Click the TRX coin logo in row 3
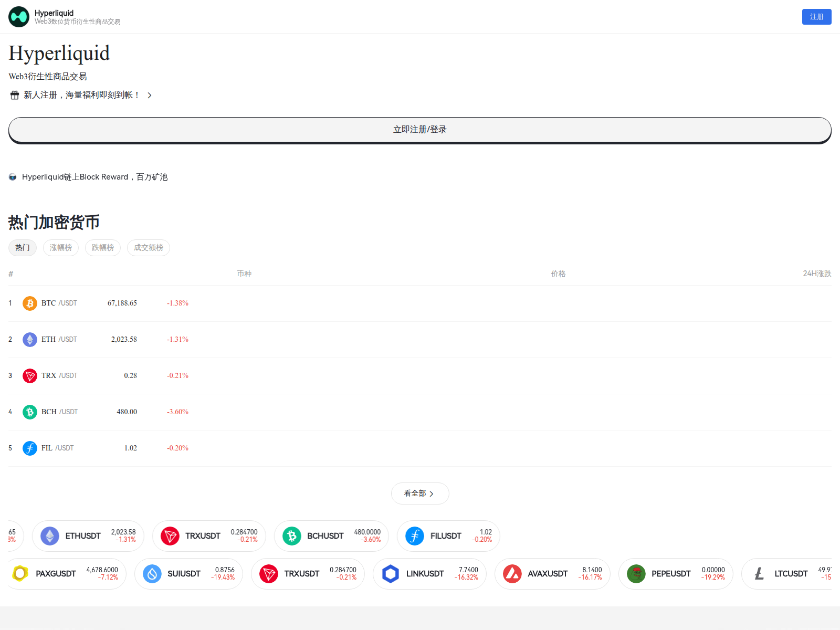This screenshot has height=630, width=840. coord(30,376)
